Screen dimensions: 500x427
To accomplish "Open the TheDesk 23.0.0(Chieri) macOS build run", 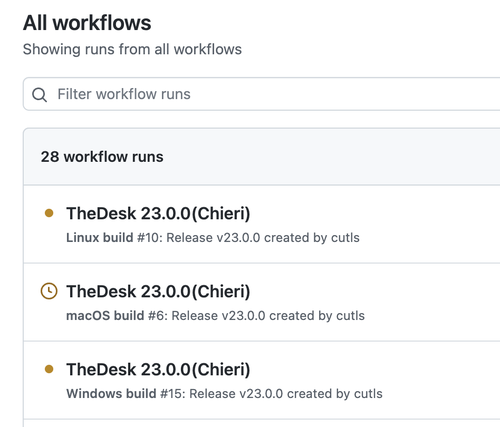I will click(x=158, y=291).
